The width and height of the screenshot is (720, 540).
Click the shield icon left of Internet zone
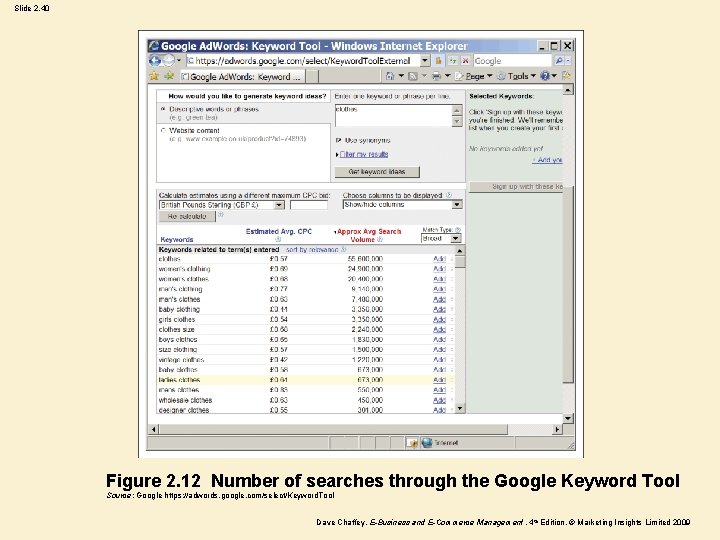(413, 443)
